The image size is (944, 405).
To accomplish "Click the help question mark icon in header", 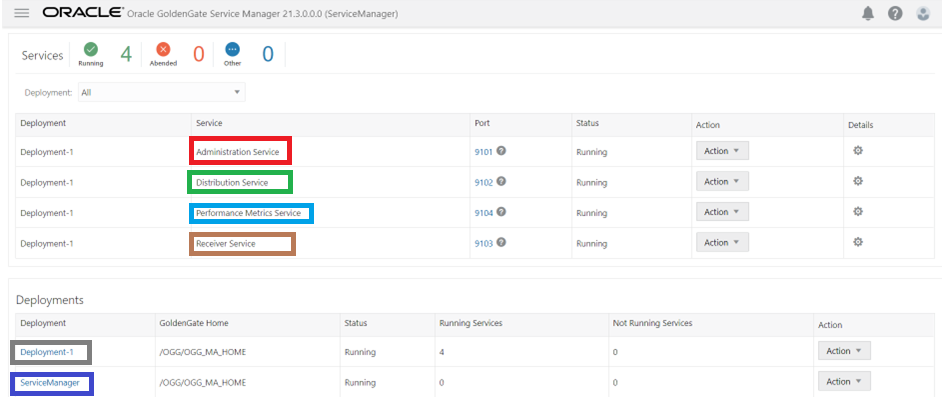I will pyautogui.click(x=895, y=13).
